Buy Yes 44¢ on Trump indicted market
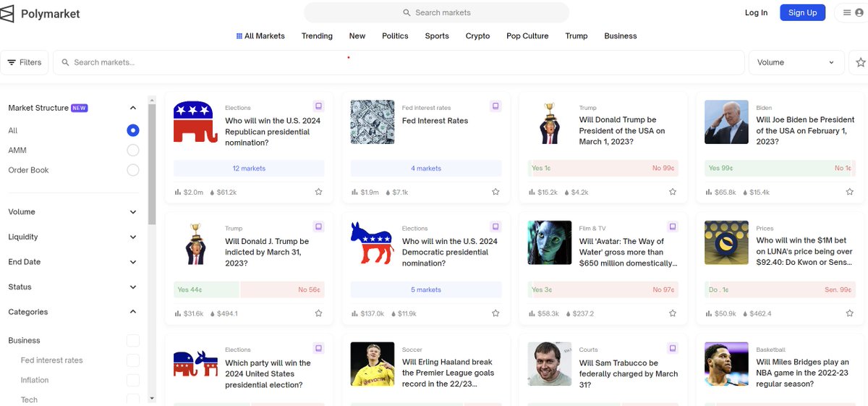The image size is (868, 406). (206, 289)
